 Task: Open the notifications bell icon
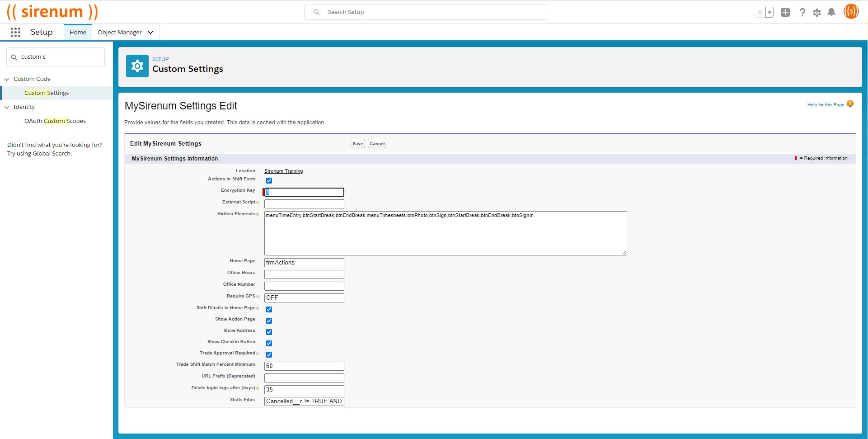(831, 12)
